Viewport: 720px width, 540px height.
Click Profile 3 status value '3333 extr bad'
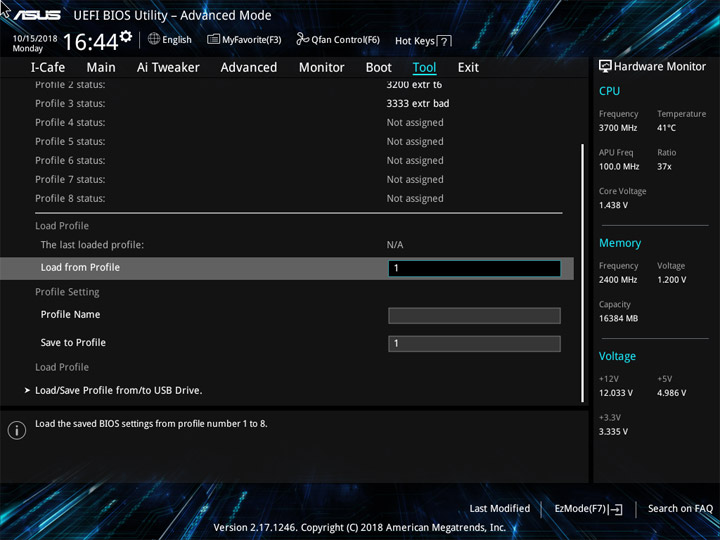coord(418,103)
